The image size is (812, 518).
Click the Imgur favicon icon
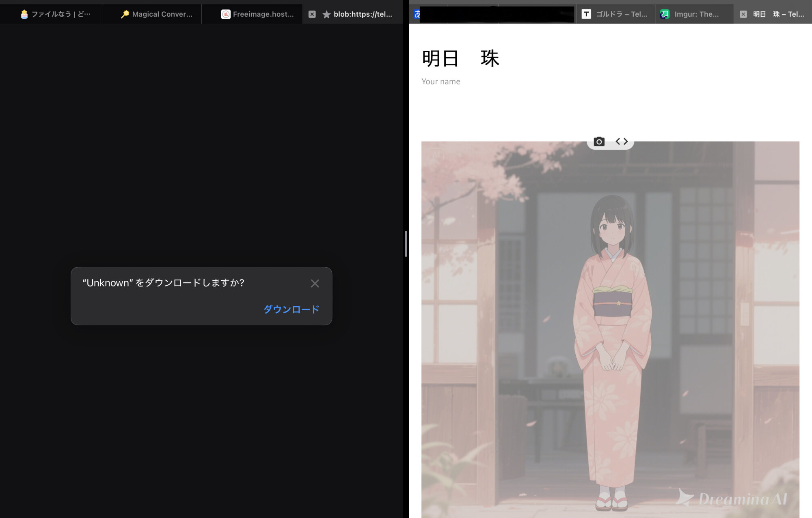coord(665,14)
